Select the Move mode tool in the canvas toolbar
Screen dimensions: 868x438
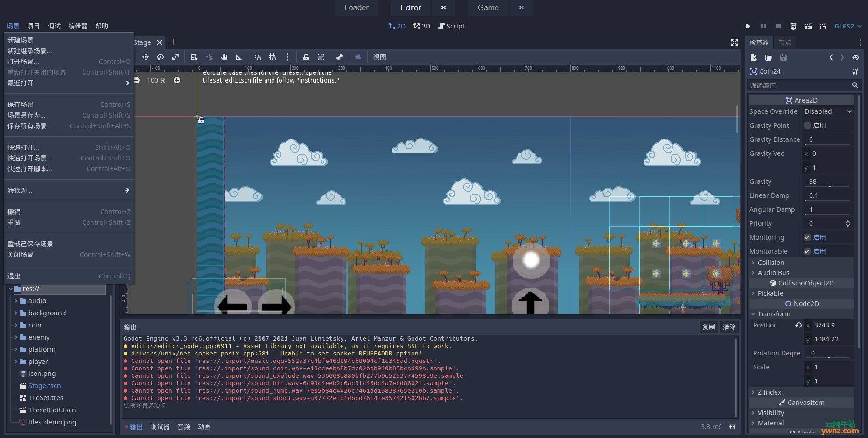pos(146,57)
